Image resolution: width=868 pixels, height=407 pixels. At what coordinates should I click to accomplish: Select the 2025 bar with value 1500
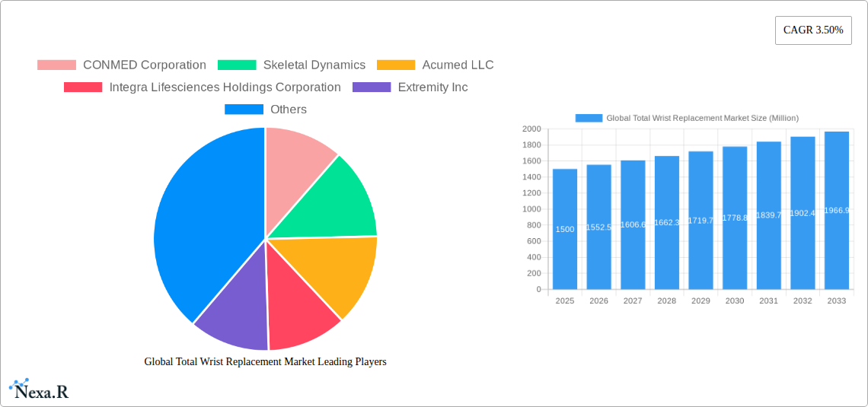[x=565, y=229]
